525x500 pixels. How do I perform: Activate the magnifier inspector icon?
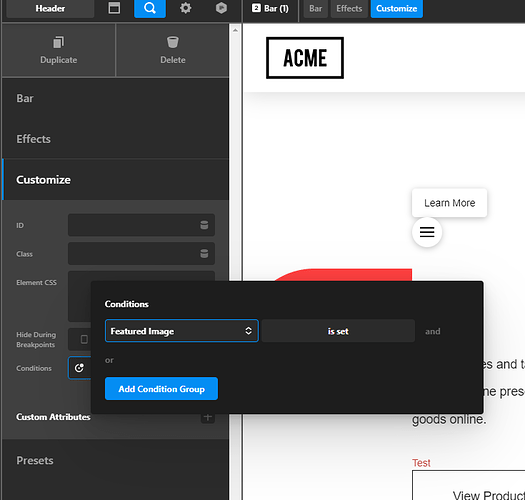coord(150,8)
